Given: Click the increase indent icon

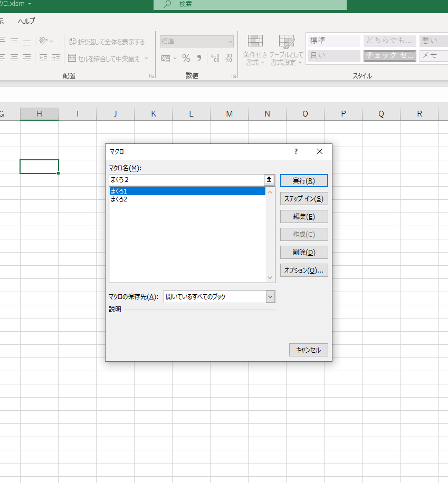Looking at the screenshot, I should [x=56, y=58].
